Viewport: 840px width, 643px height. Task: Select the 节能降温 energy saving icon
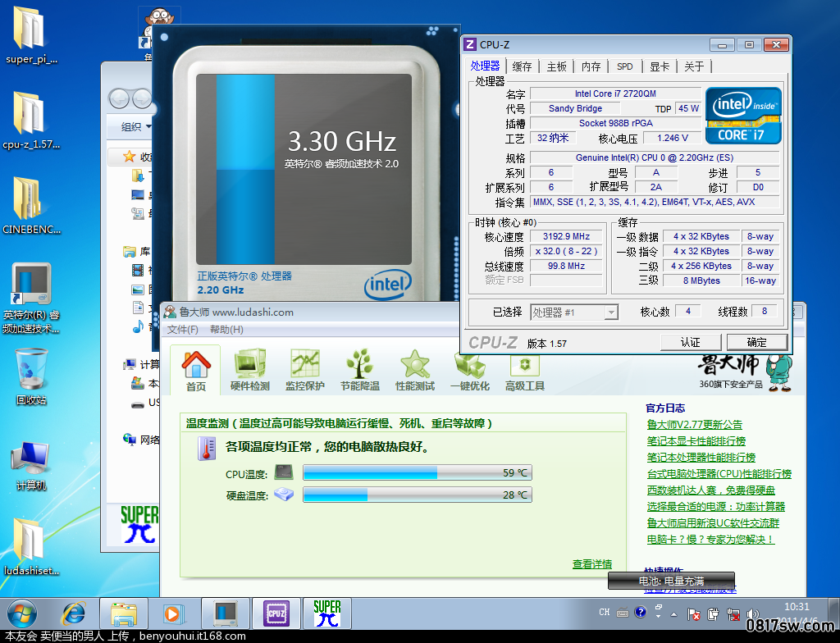tap(359, 370)
